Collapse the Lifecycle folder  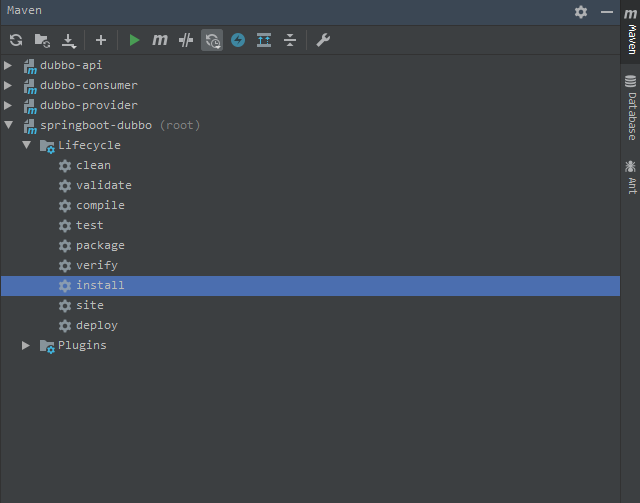click(27, 145)
